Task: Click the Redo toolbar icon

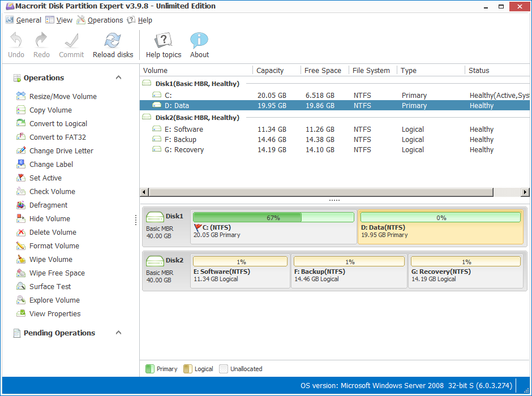Action: (41, 40)
